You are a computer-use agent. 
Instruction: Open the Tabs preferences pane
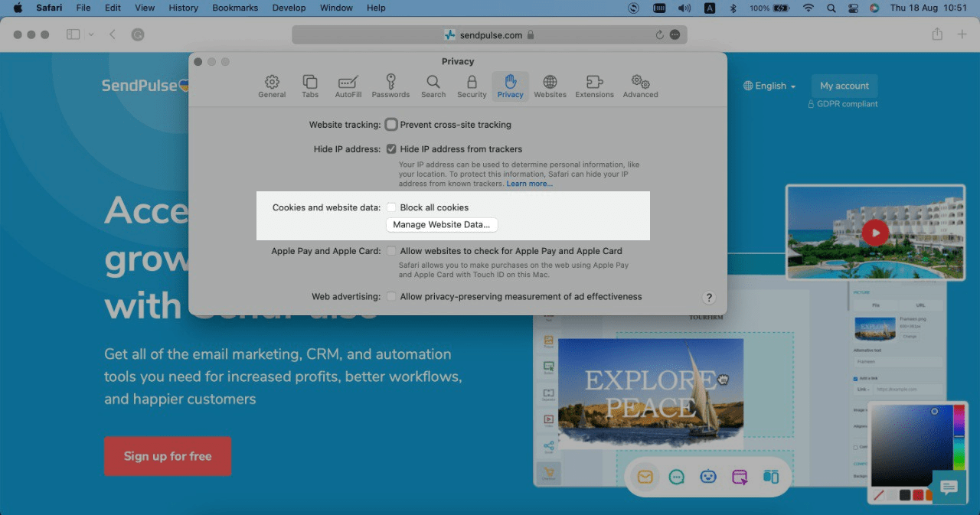click(x=310, y=86)
